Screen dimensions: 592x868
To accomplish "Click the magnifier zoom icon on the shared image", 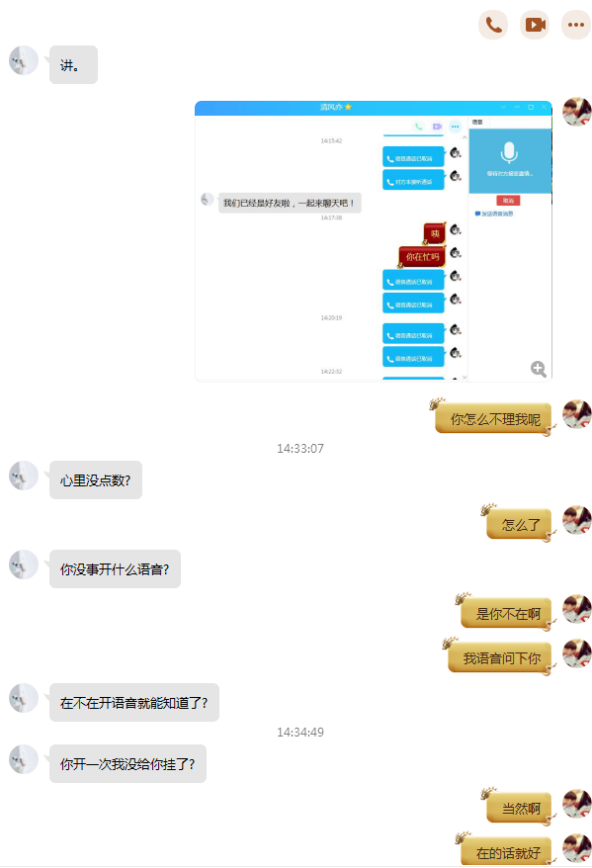I will coord(539,369).
